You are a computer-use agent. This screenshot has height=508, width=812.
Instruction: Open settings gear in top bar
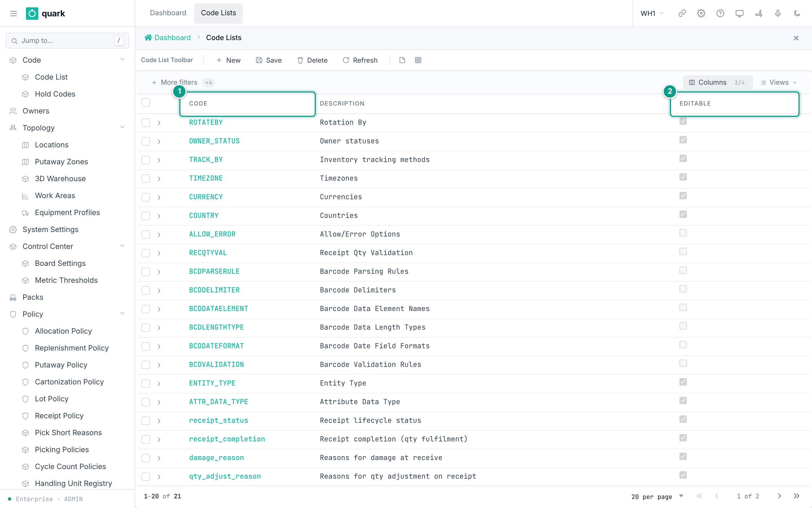701,14
